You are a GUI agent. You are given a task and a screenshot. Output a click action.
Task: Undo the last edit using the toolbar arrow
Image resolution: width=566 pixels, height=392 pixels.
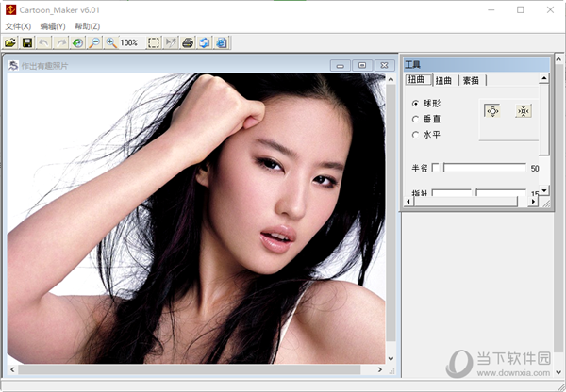tap(44, 42)
